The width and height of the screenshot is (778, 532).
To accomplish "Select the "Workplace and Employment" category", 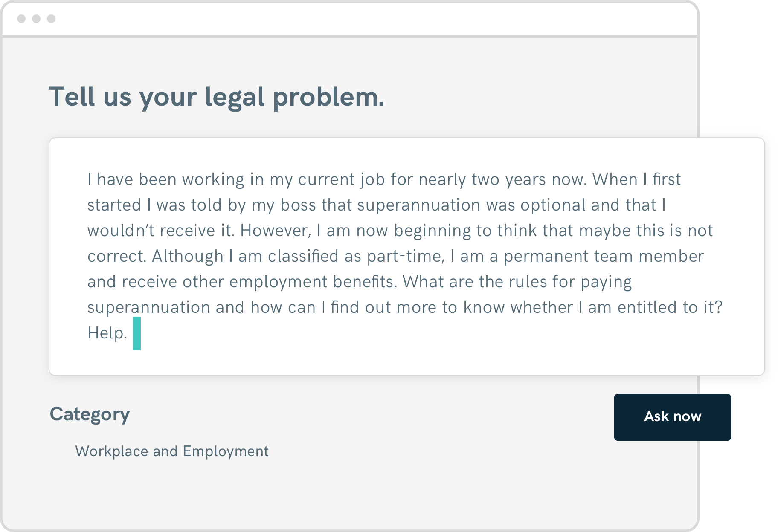I will (171, 451).
